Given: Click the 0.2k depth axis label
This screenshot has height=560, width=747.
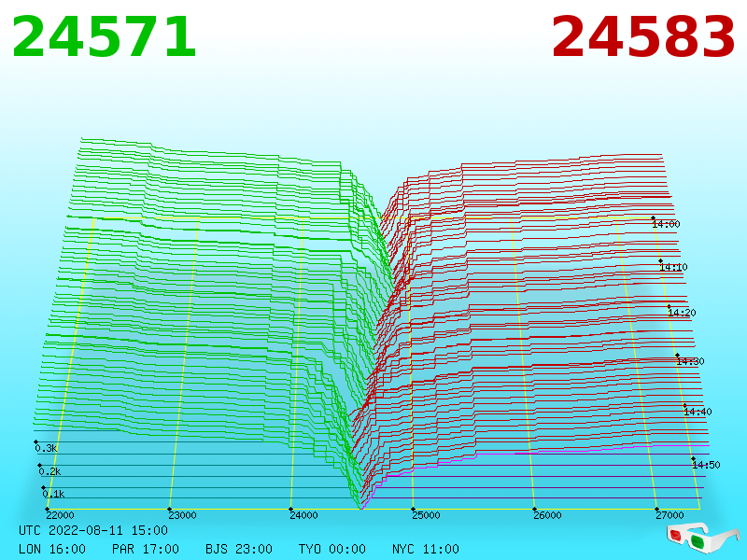Looking at the screenshot, I should tap(49, 471).
